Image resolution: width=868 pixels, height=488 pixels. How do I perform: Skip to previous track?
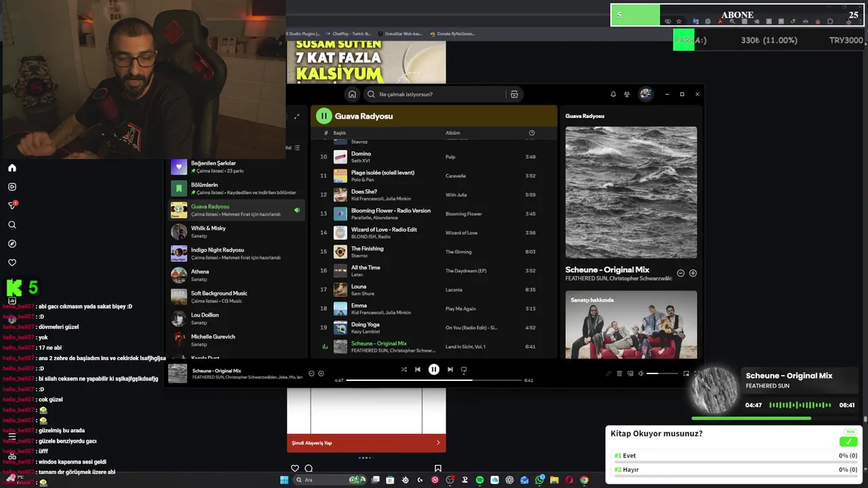pos(418,369)
